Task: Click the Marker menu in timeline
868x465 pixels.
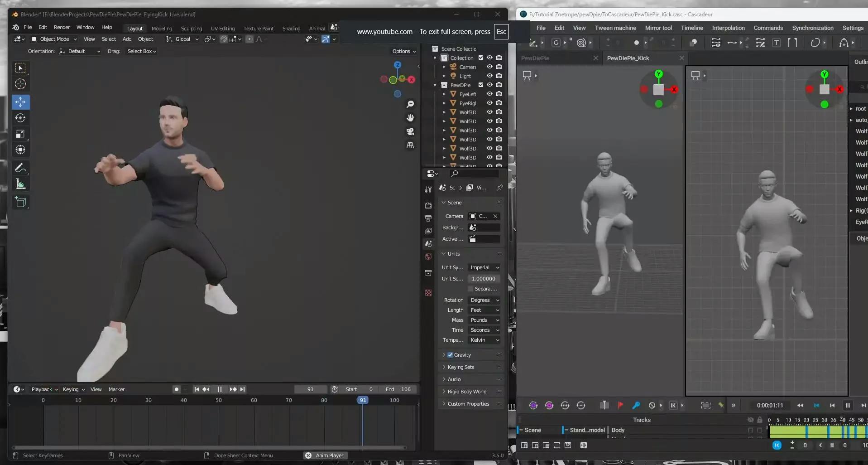Action: pyautogui.click(x=116, y=389)
